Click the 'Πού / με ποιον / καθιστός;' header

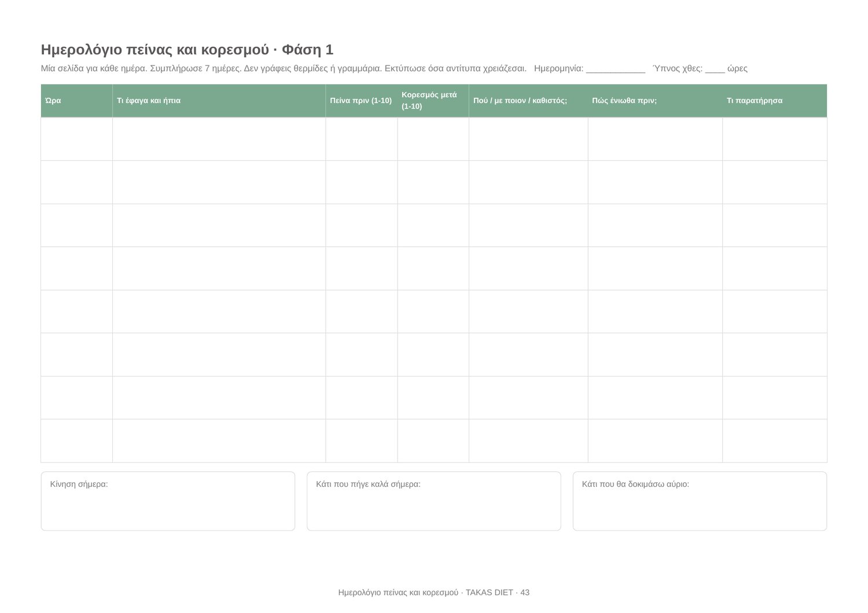coord(528,101)
